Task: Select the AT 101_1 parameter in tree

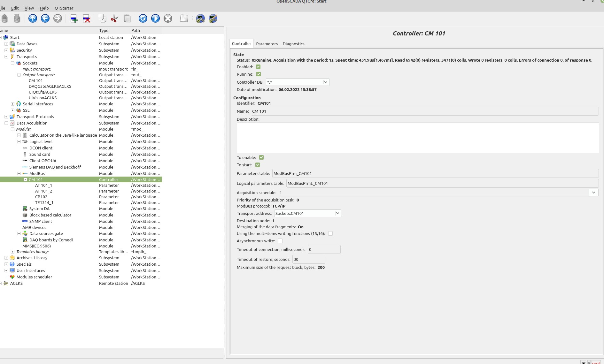Action: [x=43, y=185]
